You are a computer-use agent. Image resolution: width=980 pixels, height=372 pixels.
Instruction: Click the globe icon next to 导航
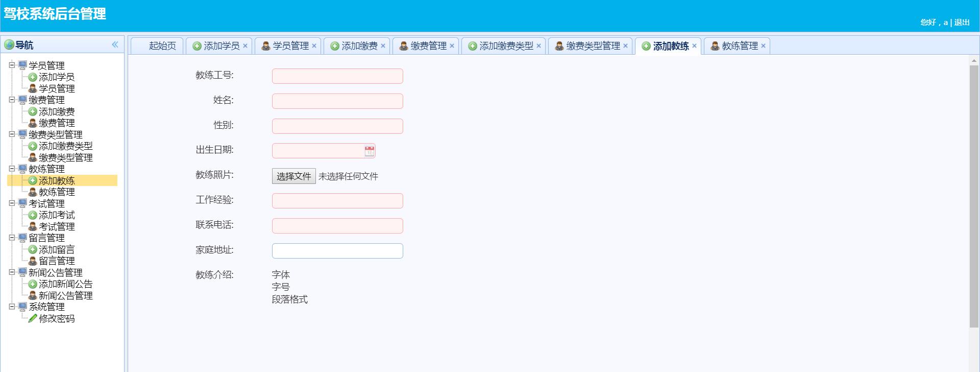click(x=9, y=45)
